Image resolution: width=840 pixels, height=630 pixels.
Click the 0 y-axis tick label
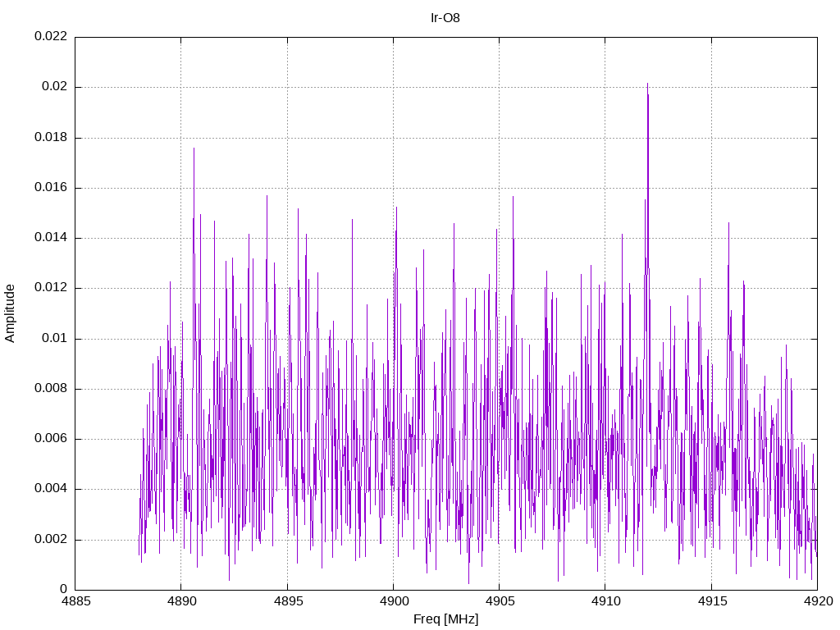tap(64, 589)
